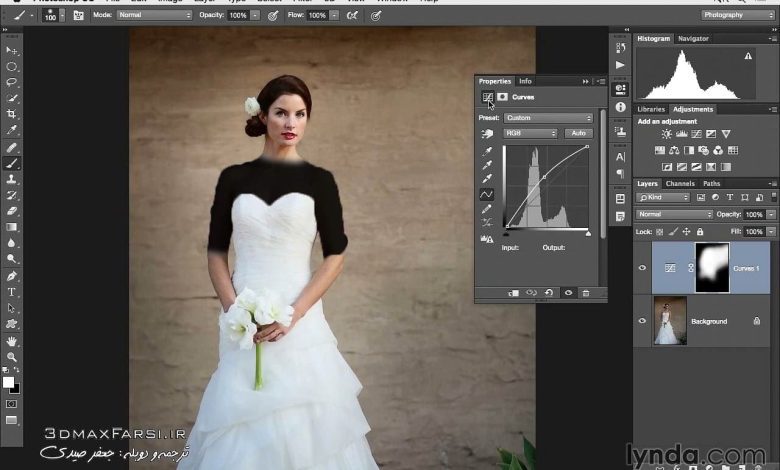Image resolution: width=780 pixels, height=470 pixels.
Task: Reset Curves to adjustment defaults
Action: point(549,293)
